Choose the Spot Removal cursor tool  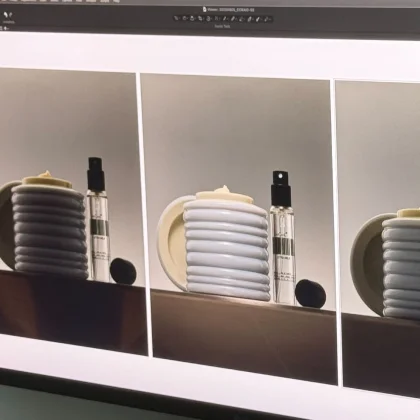click(224, 19)
